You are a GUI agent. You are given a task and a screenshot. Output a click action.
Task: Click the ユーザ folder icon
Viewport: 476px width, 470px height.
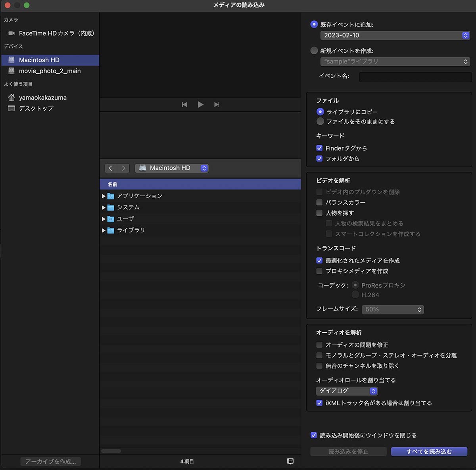111,219
